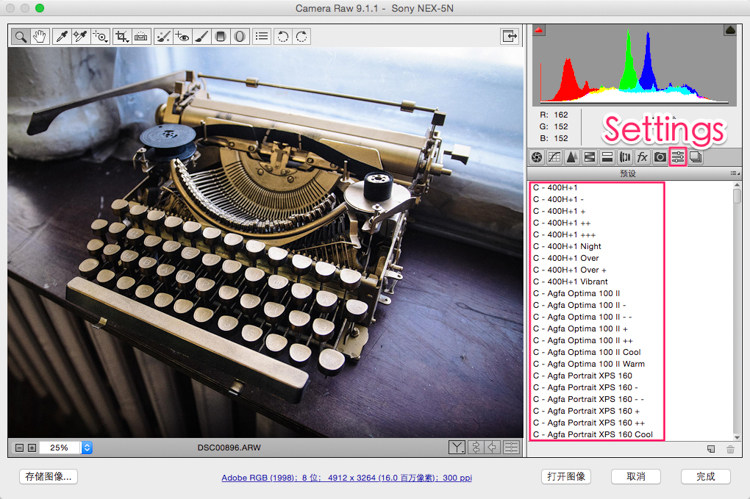750x499 pixels.
Task: Click 打开图像 open image button
Action: point(566,477)
